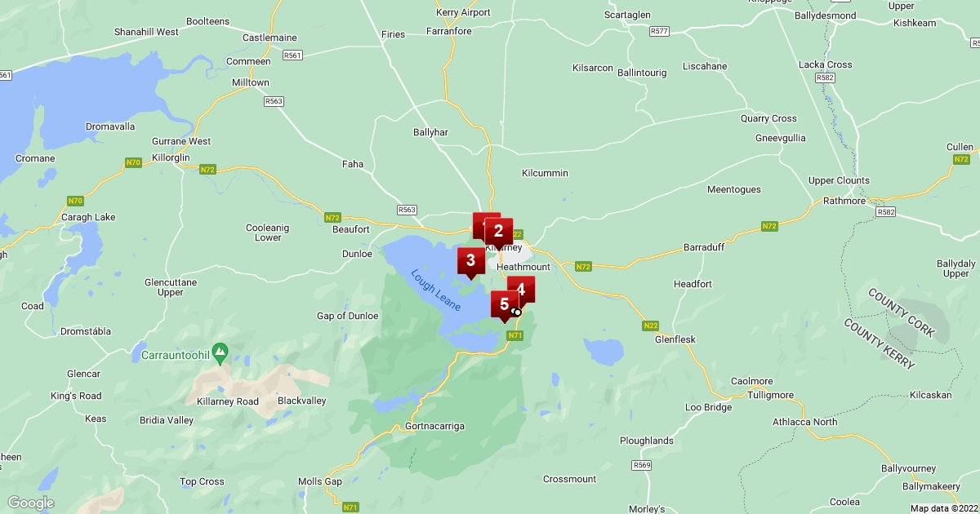Click the small white dot by marker 4
This screenshot has height=514, width=980.
pos(516,312)
